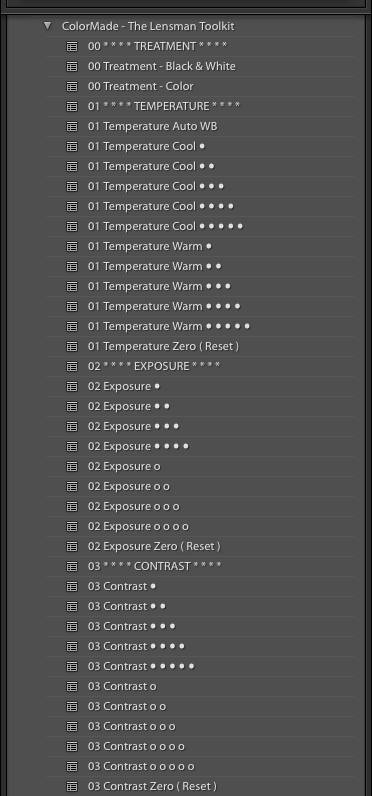
Task: Select ColorMade - The Lensman Toolkit folder name
Action: pyautogui.click(x=148, y=26)
